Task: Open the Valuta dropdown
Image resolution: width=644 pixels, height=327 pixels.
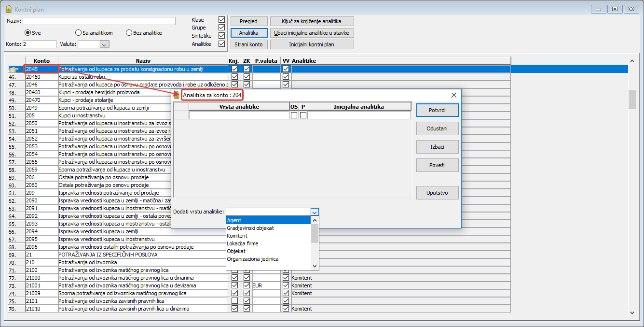Action: click(104, 44)
